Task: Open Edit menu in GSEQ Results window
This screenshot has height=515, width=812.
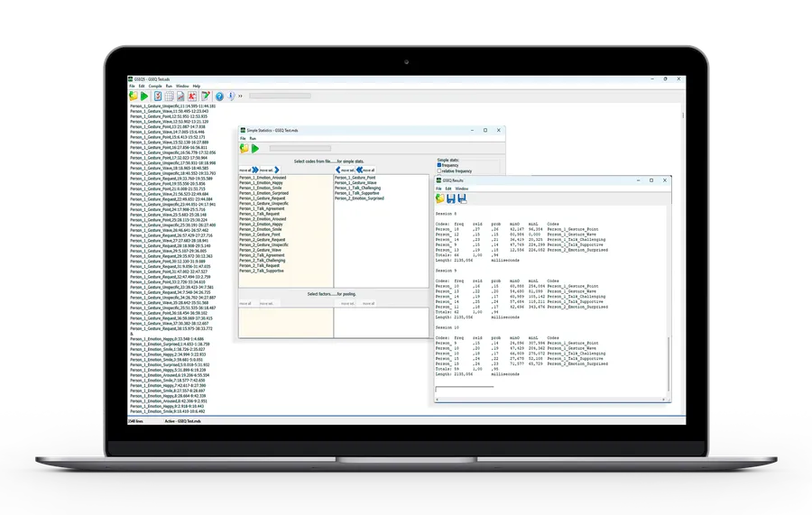Action: click(x=448, y=189)
